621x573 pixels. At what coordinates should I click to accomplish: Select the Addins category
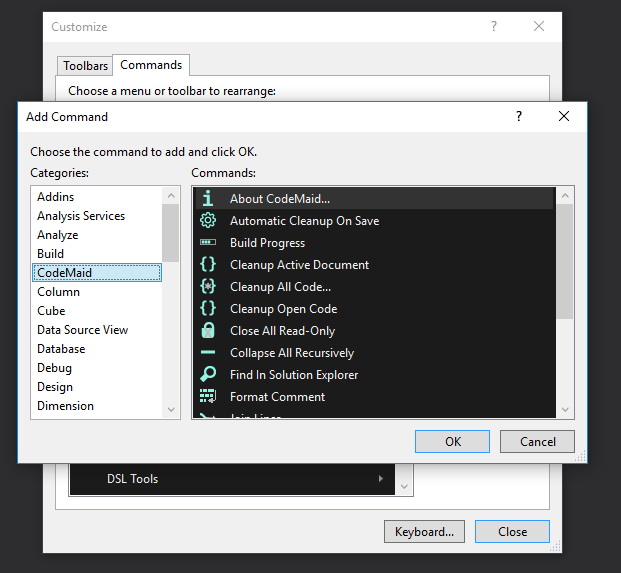point(97,196)
